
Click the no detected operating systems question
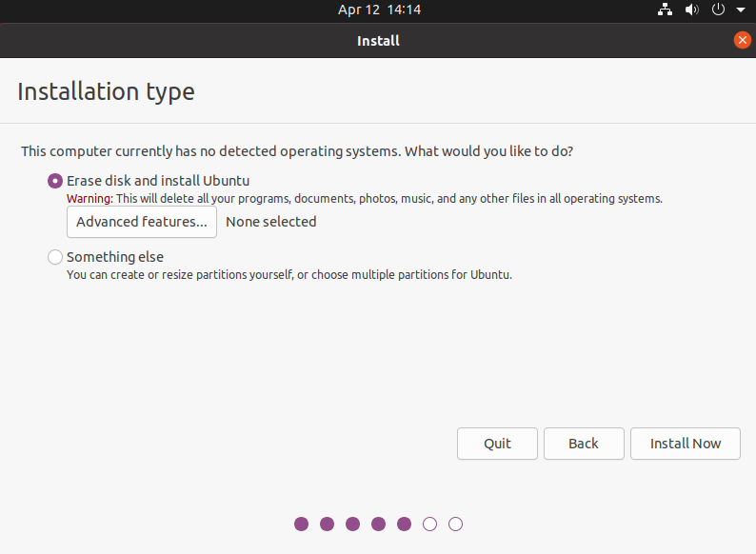(x=297, y=151)
